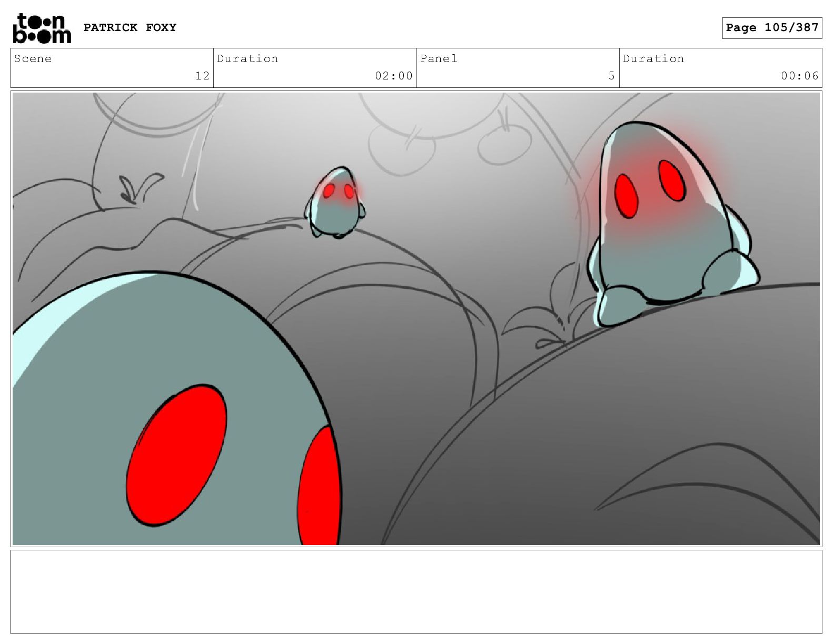Select panel number 5
This screenshot has width=834, height=644.
(611, 76)
